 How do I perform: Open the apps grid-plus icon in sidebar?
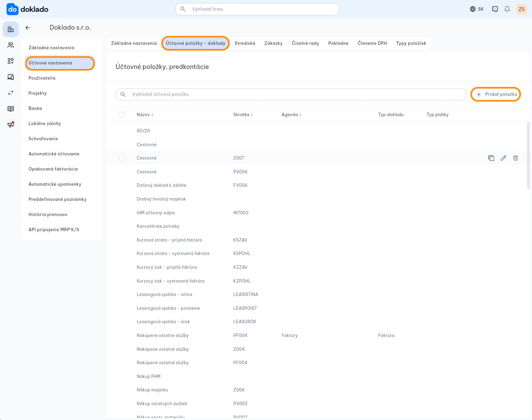click(x=11, y=61)
